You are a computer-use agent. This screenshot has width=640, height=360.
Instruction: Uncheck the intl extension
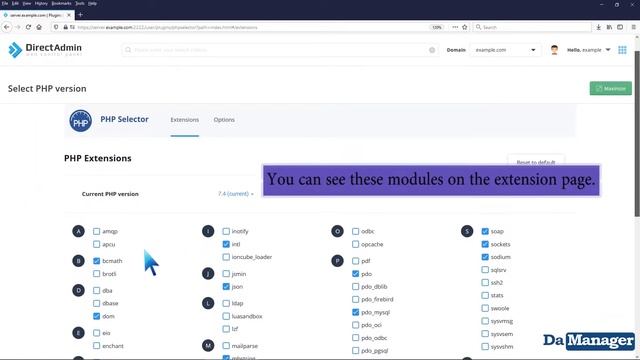226,244
